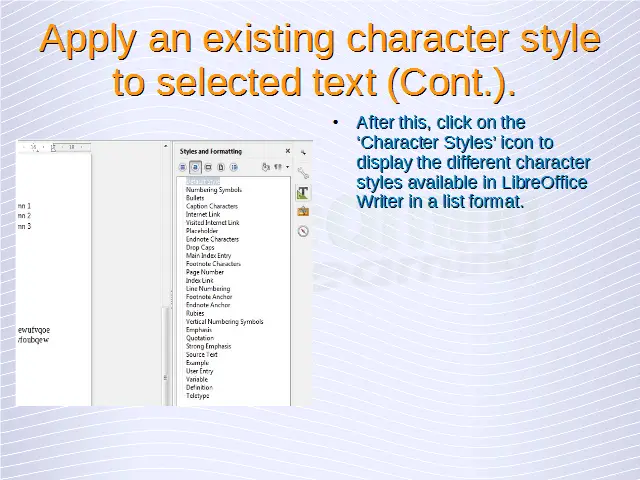The height and width of the screenshot is (480, 640).
Task: Select the Strong Emphasis character style
Action: click(x=208, y=346)
